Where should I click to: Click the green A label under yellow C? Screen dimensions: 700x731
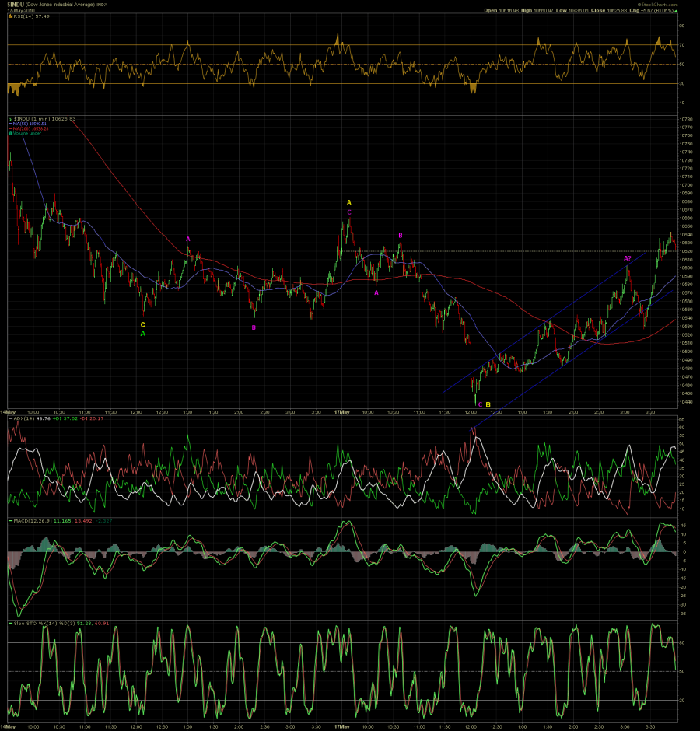(143, 334)
